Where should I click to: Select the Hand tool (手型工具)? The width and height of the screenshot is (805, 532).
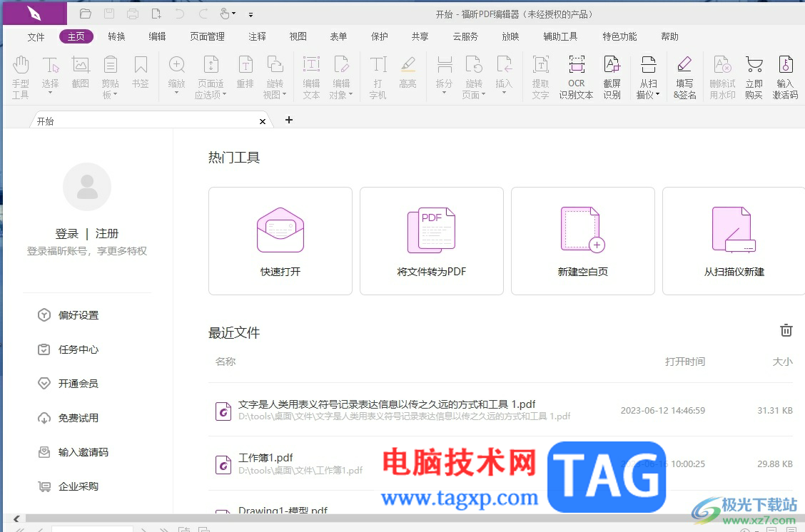(x=21, y=77)
